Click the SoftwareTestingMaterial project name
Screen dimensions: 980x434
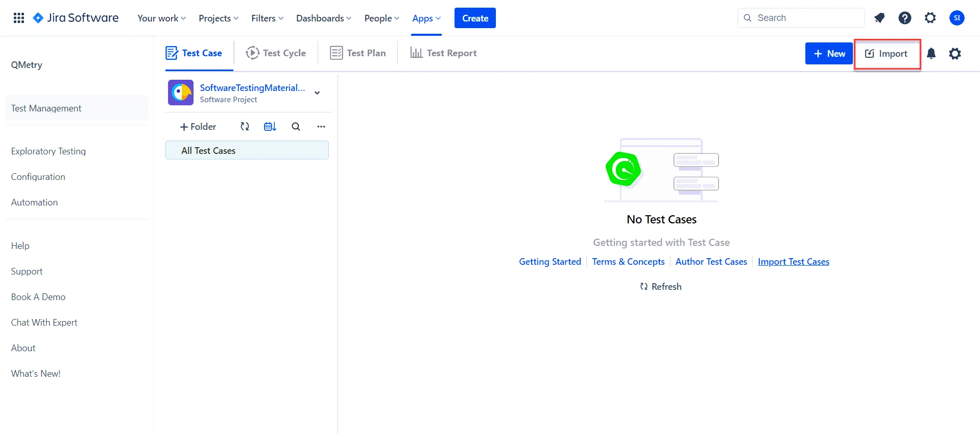click(x=252, y=88)
